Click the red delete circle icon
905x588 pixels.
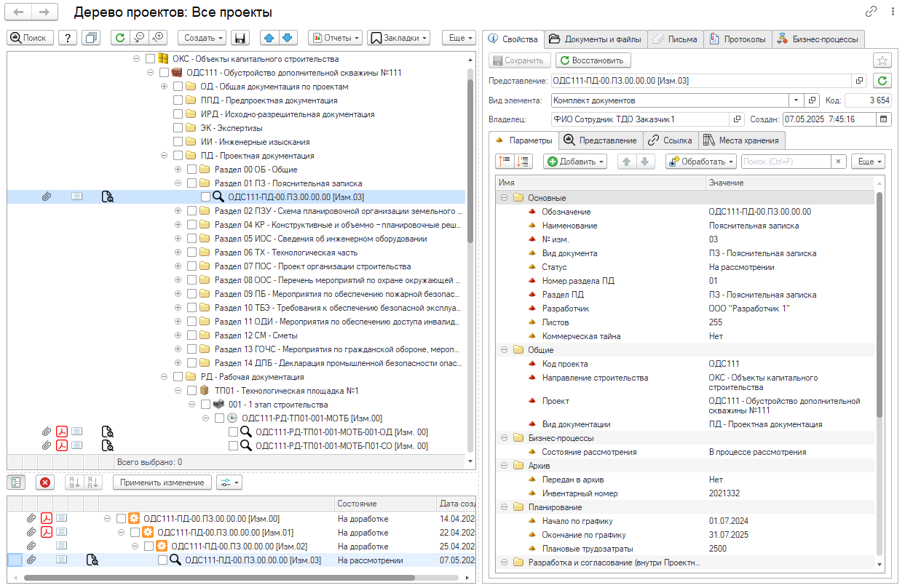pyautogui.click(x=45, y=482)
